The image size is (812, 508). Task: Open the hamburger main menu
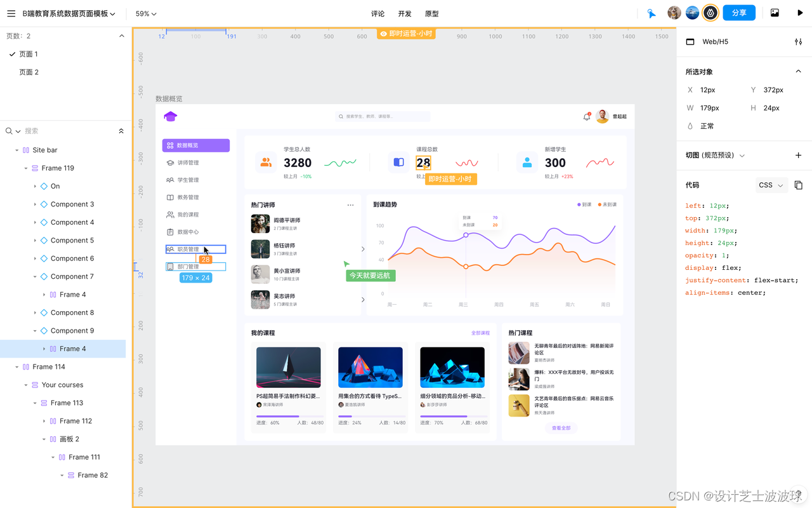(11, 13)
